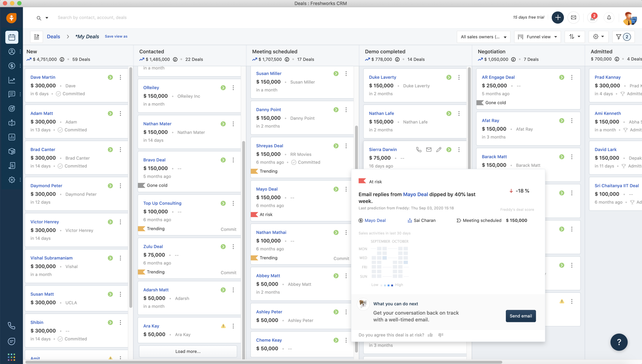Click the notifications bell icon

coord(609,18)
